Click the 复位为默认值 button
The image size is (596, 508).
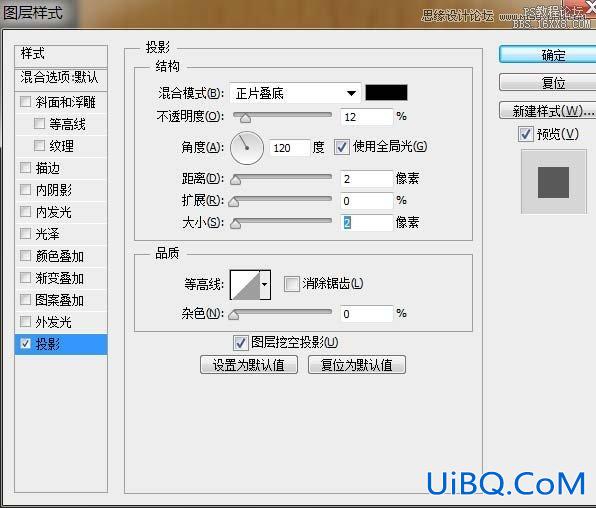357,365
